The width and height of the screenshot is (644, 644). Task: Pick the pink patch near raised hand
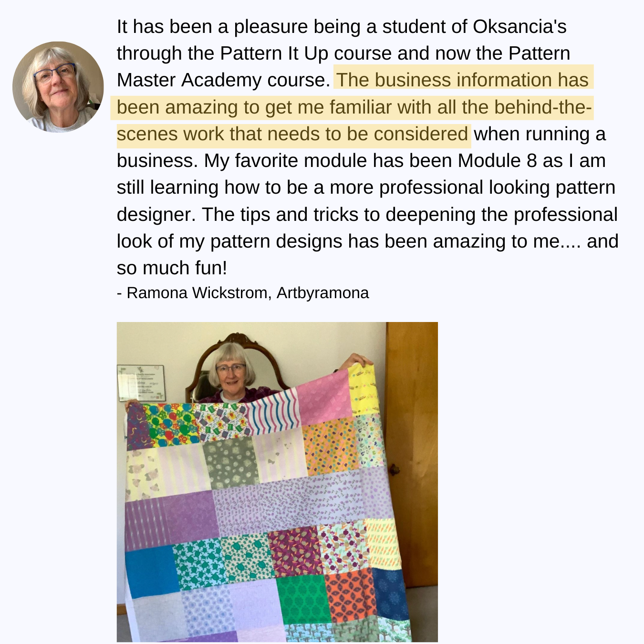pyautogui.click(x=323, y=398)
